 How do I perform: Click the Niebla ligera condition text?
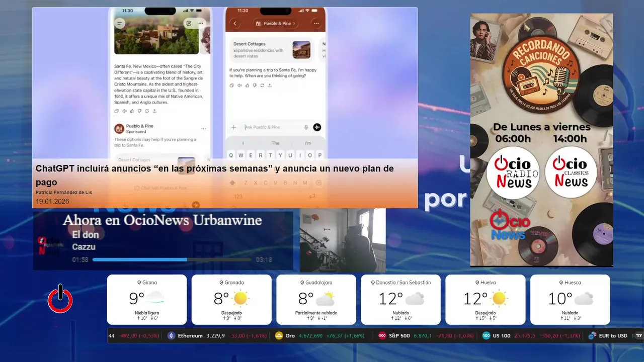click(147, 313)
